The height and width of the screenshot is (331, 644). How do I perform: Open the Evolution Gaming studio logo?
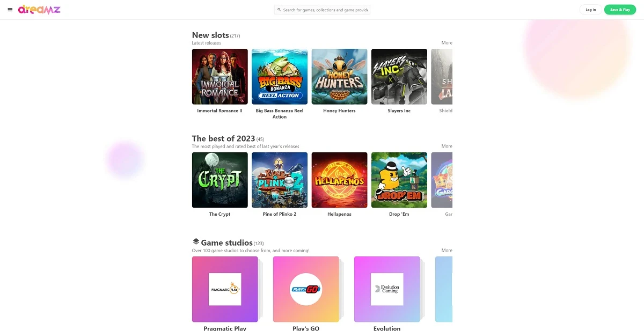(x=387, y=289)
